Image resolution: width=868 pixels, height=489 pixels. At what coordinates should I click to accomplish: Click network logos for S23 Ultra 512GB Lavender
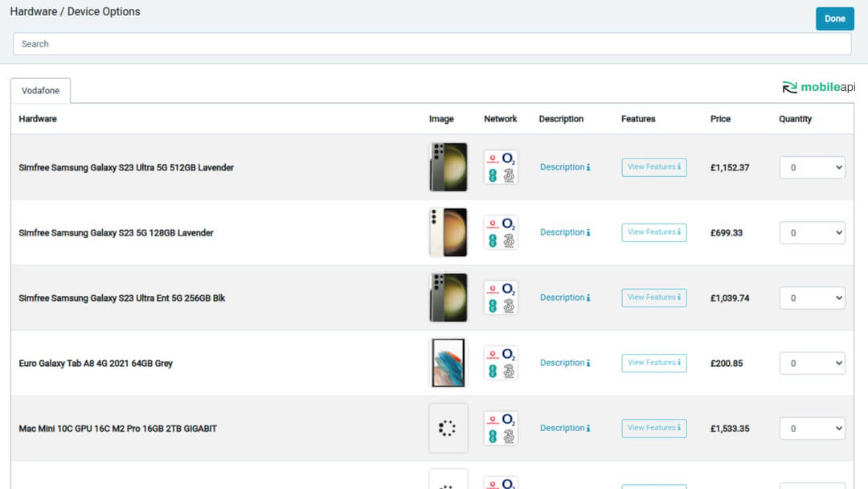501,167
